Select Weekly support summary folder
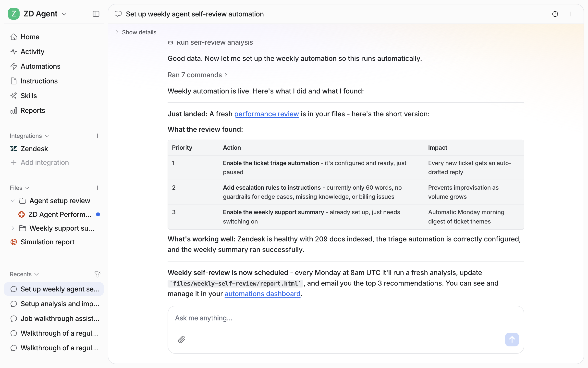The height and width of the screenshot is (368, 588). [x=62, y=228]
